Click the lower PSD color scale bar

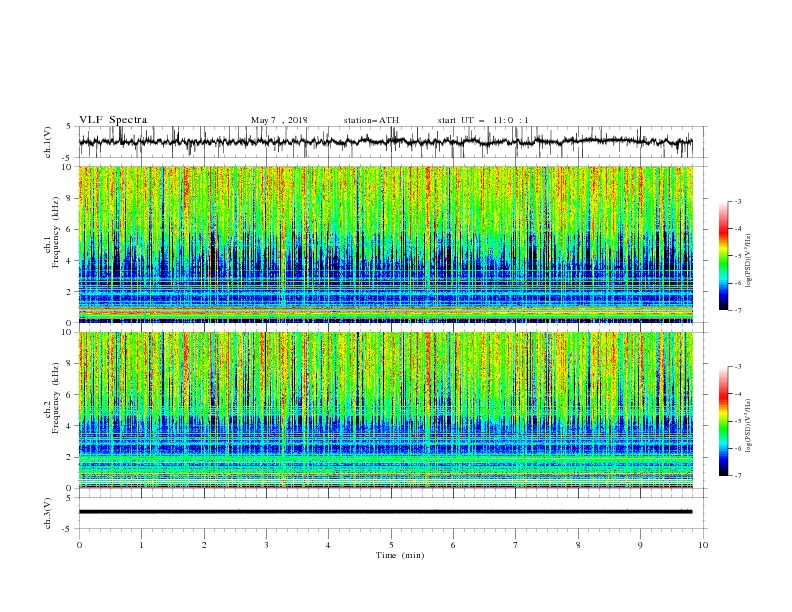(x=724, y=421)
